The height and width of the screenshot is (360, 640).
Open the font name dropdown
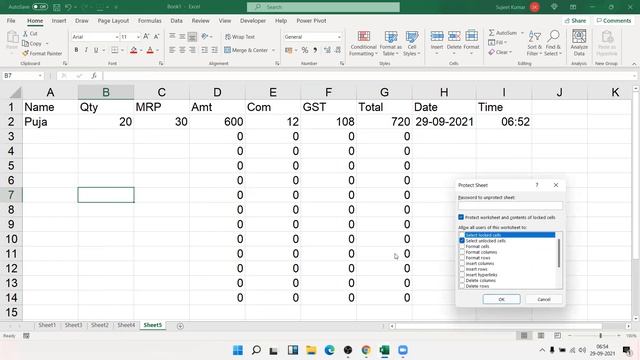coord(117,37)
